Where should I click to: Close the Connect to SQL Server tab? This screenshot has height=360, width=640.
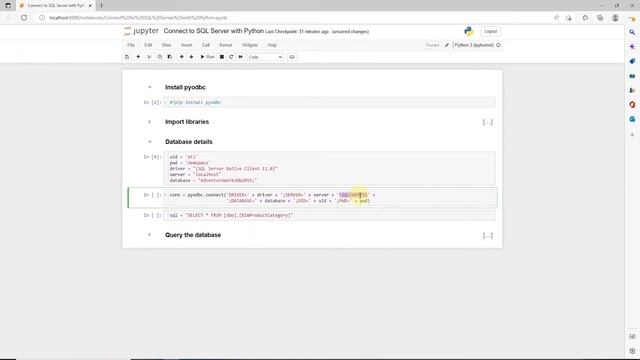(90, 6)
